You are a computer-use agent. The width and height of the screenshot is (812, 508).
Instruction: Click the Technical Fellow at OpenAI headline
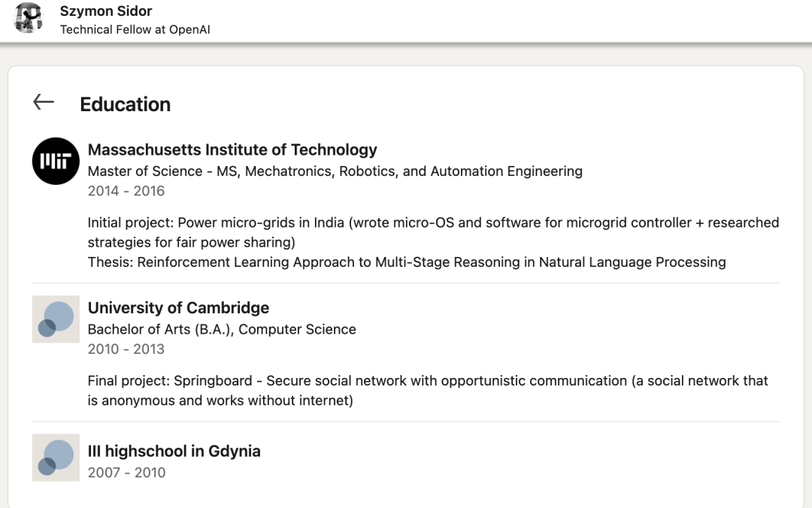(135, 30)
